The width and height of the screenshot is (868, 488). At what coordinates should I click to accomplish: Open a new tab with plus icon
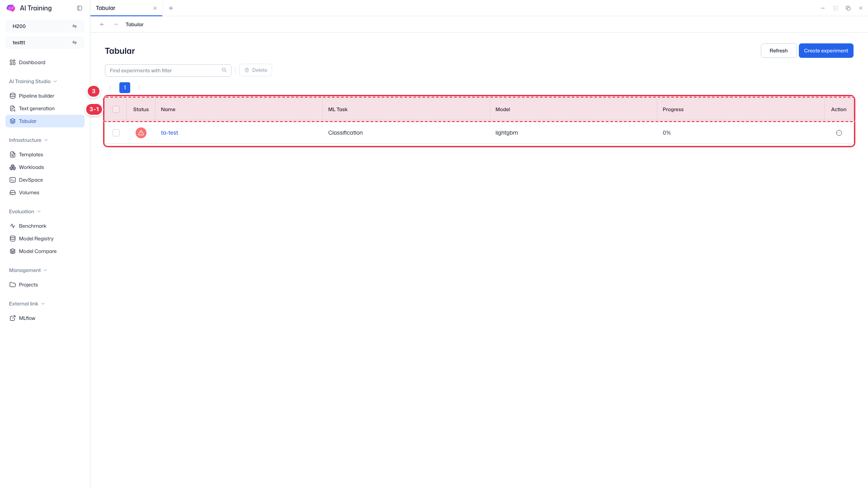click(x=171, y=8)
